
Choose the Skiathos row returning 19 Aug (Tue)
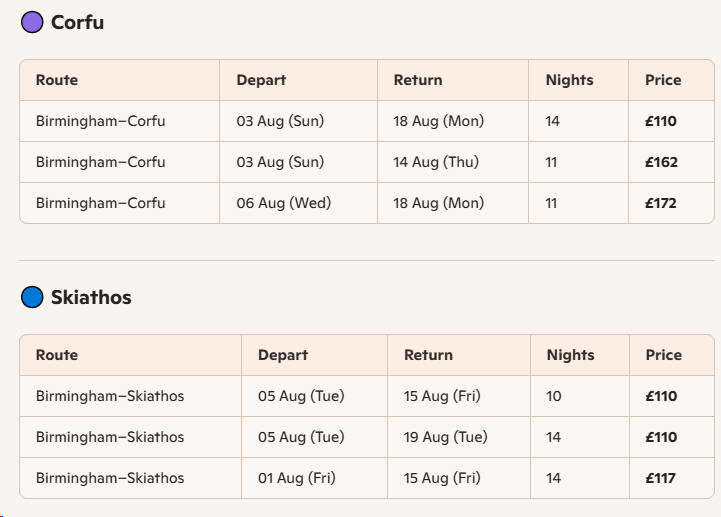click(x=367, y=437)
